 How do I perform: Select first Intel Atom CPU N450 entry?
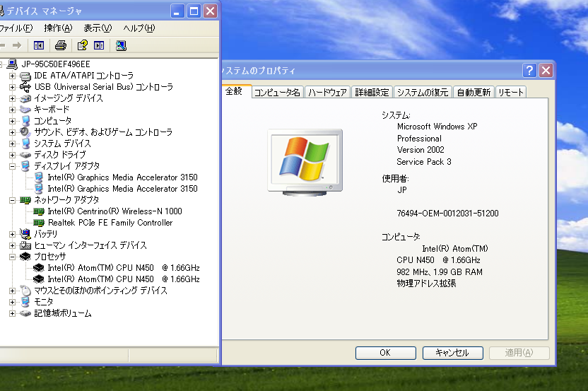point(124,268)
